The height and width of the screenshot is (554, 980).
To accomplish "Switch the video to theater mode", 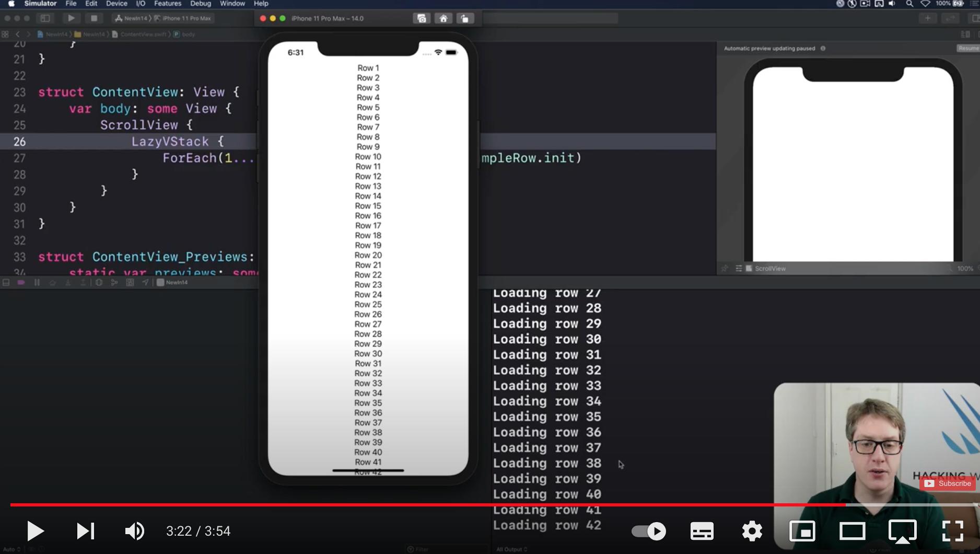I will pyautogui.click(x=853, y=532).
